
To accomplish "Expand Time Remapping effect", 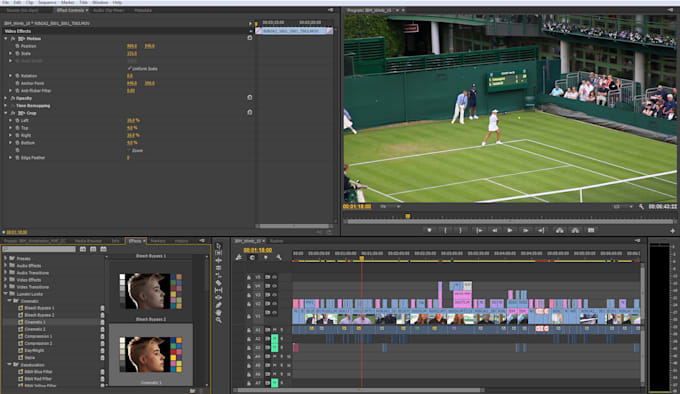I will point(6,106).
